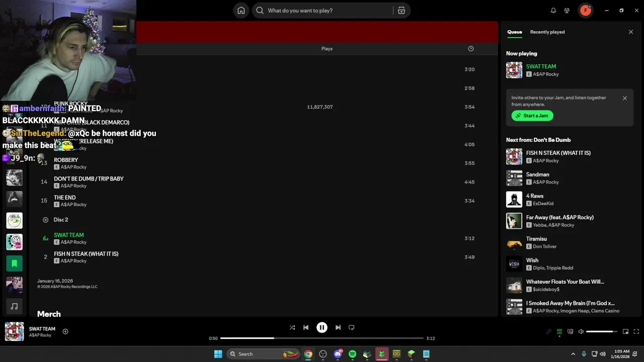Image resolution: width=644 pixels, height=362 pixels.
Task: Mute the Spotify volume
Action: coord(581,332)
